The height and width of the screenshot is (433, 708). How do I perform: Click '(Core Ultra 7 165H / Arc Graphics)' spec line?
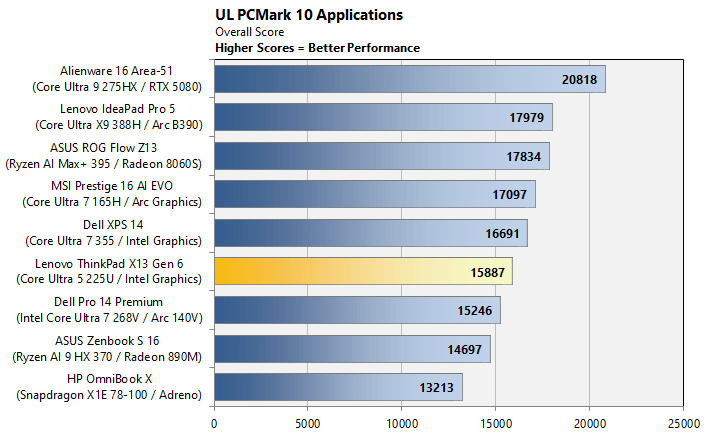pyautogui.click(x=112, y=202)
